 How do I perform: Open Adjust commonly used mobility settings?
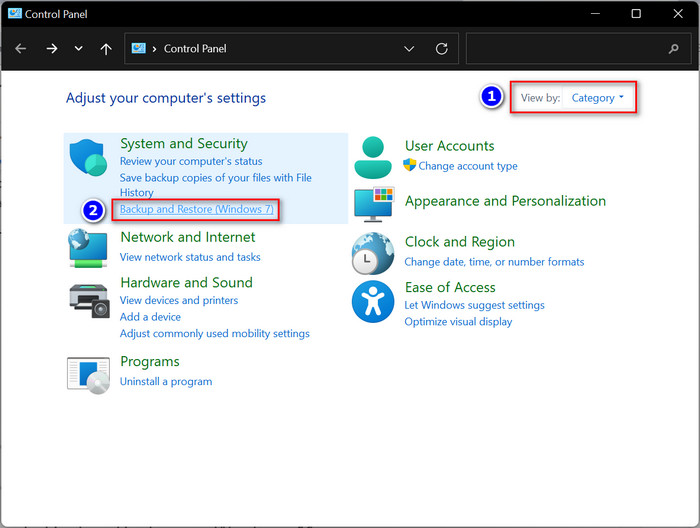(x=215, y=333)
